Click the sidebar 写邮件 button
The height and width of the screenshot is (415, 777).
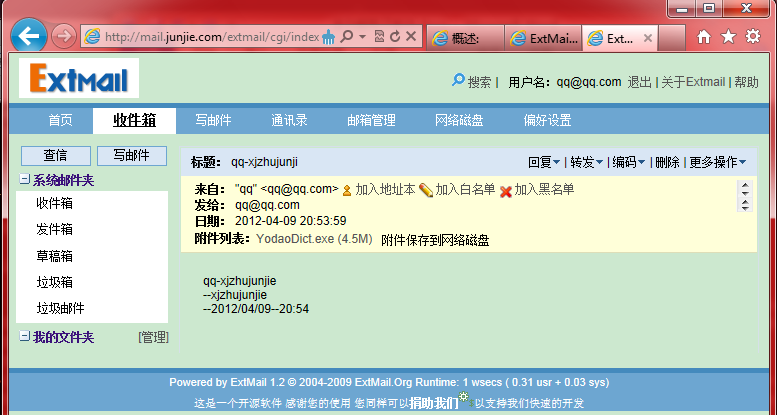[132, 156]
